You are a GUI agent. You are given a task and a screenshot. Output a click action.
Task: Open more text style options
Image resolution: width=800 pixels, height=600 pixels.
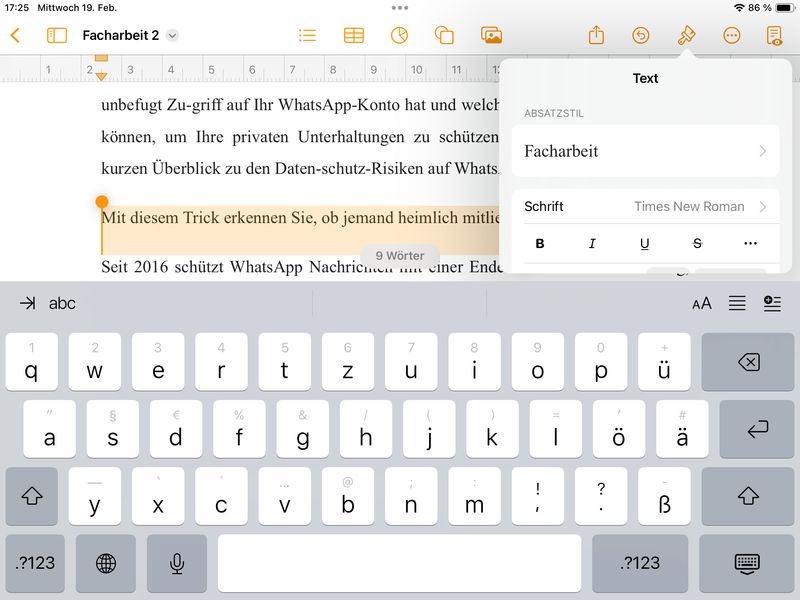[x=750, y=243]
